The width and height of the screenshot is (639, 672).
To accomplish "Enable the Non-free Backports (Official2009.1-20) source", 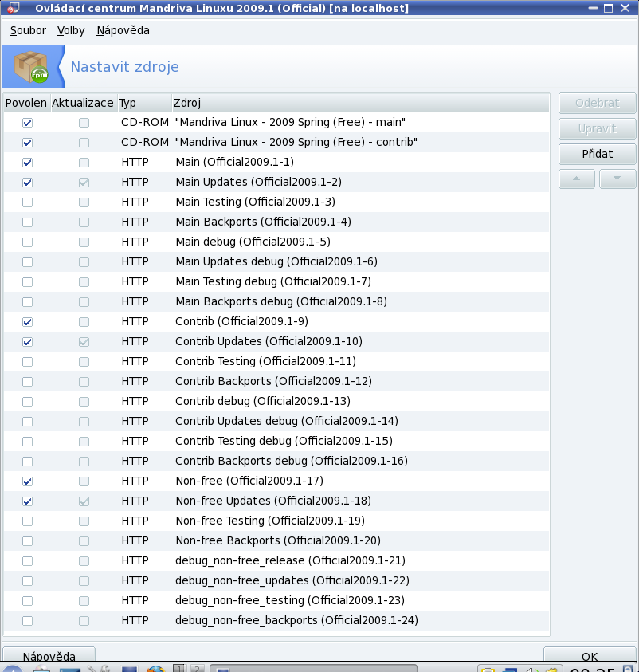I will point(27,540).
